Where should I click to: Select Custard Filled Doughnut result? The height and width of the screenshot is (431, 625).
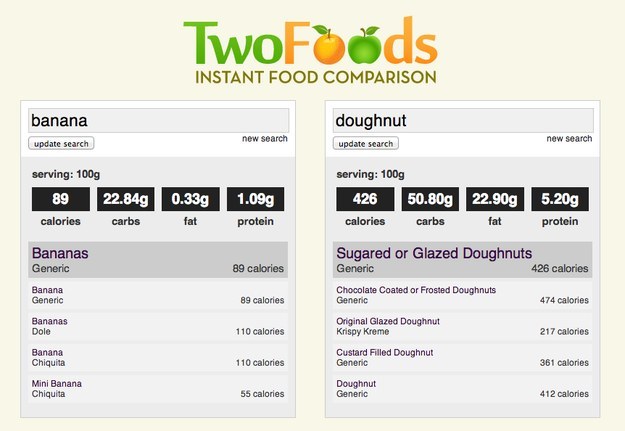pyautogui.click(x=462, y=357)
